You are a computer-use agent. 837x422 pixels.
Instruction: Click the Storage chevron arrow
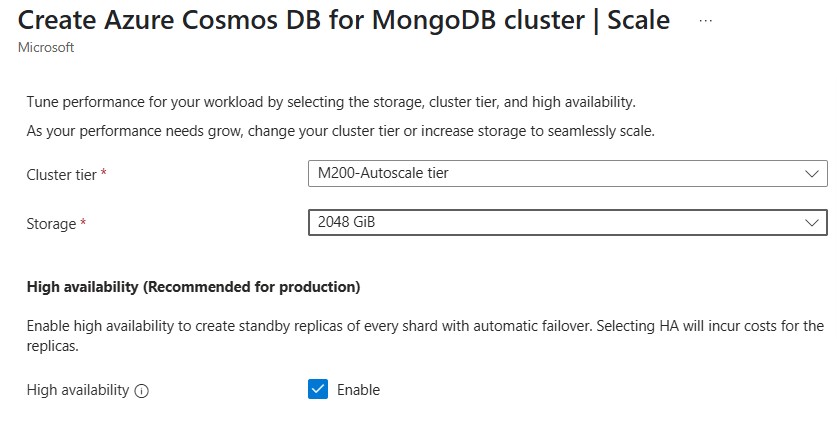tap(811, 223)
